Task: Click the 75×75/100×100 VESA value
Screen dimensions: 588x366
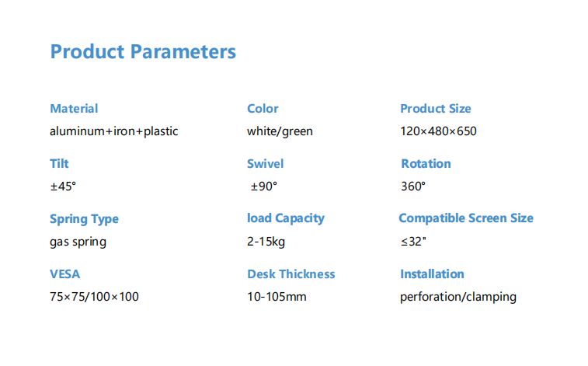Action: click(94, 297)
